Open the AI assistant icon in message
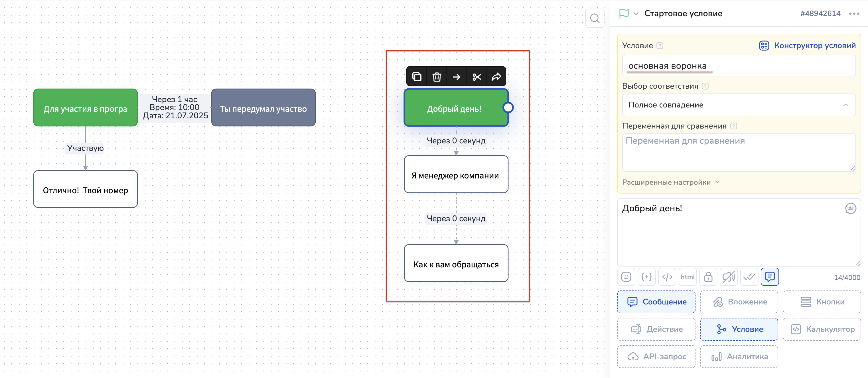This screenshot has width=868, height=378. tap(851, 209)
